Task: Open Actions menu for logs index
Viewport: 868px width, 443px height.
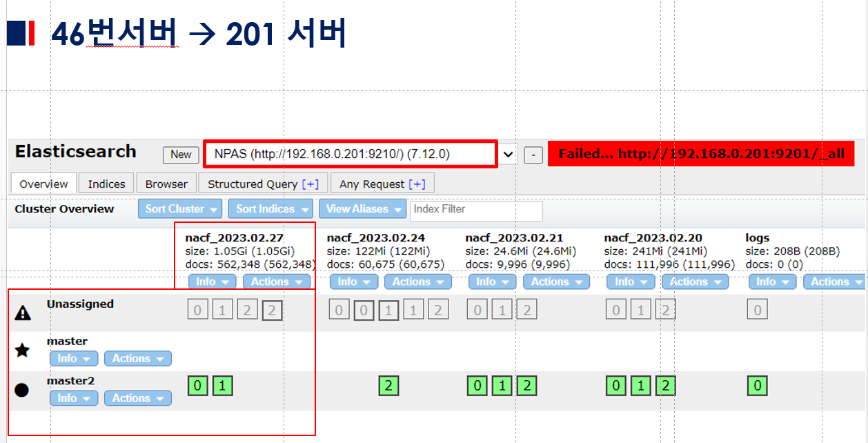Action: 836,282
